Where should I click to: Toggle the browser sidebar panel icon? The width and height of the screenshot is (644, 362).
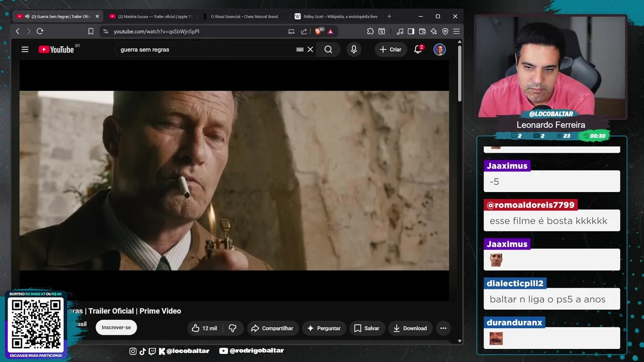[x=411, y=31]
